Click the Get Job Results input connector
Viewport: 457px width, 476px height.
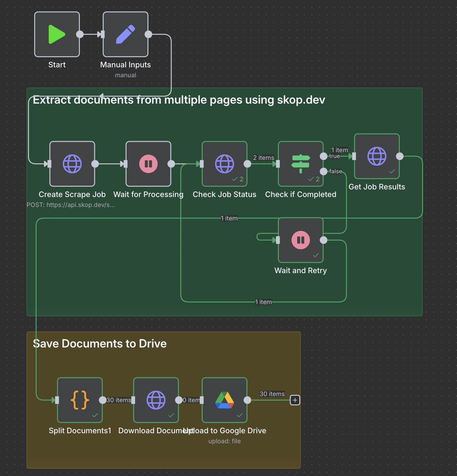pos(354,156)
